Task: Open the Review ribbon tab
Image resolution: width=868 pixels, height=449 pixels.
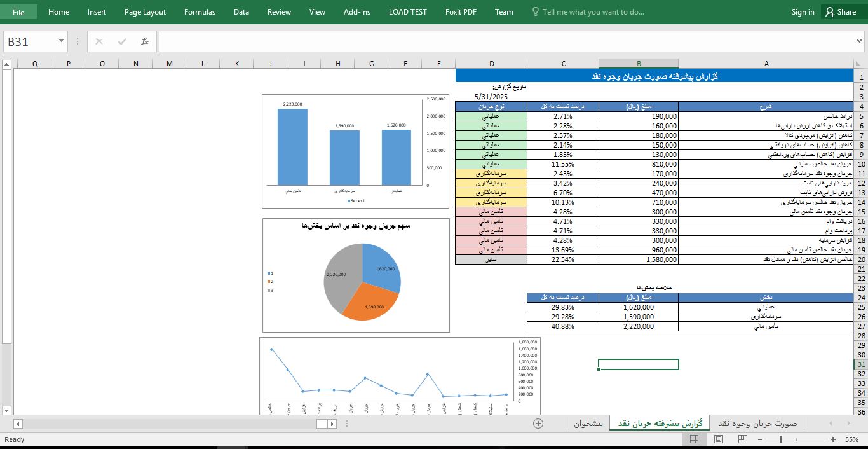Action: (x=279, y=11)
